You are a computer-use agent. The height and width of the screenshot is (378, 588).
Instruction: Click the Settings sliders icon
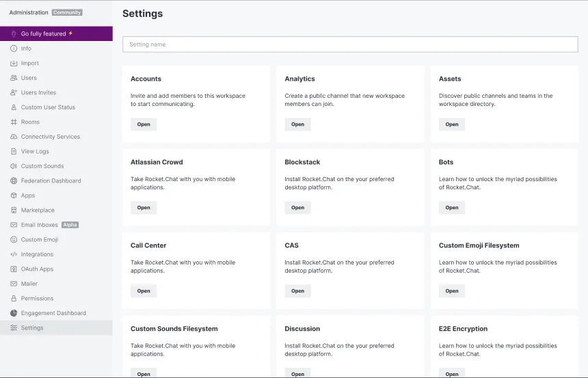14,327
